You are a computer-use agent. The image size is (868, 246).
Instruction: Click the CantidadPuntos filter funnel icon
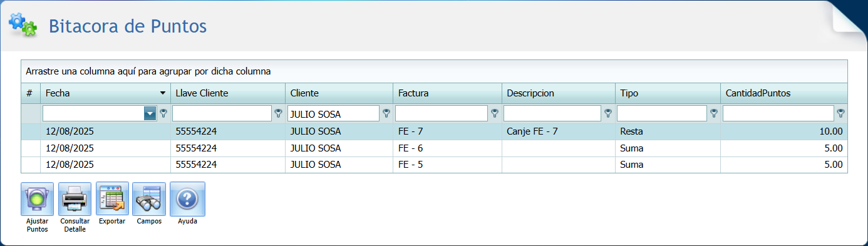click(840, 113)
